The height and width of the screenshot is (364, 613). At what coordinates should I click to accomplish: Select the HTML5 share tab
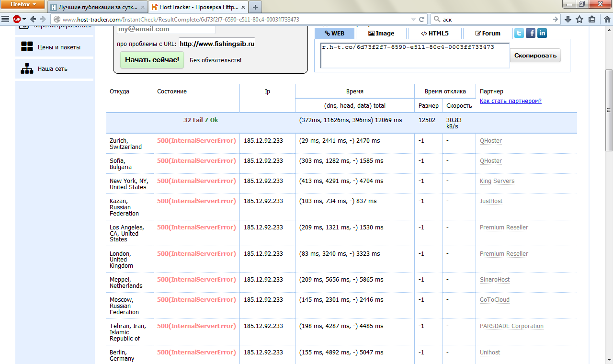pyautogui.click(x=435, y=34)
